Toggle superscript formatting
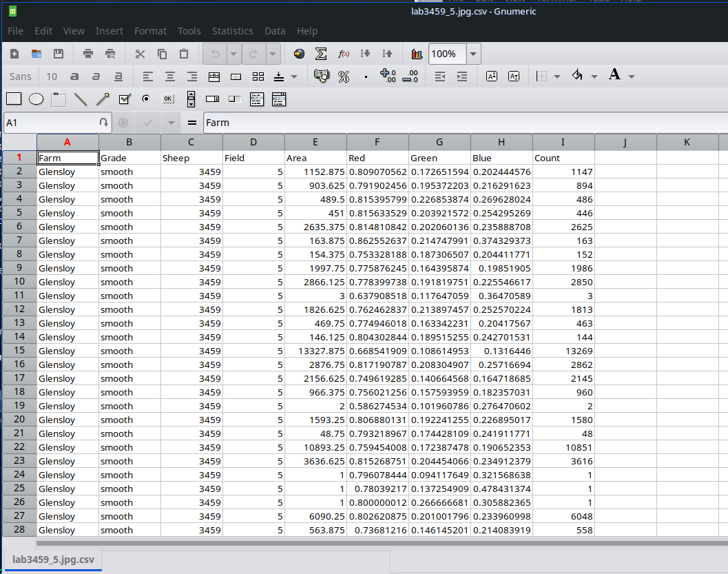The height and width of the screenshot is (574, 728). point(492,76)
